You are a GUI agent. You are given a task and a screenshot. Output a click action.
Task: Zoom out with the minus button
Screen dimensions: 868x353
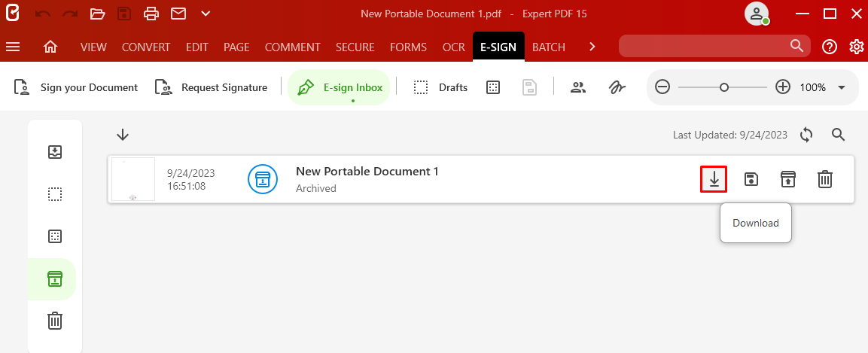tap(662, 87)
